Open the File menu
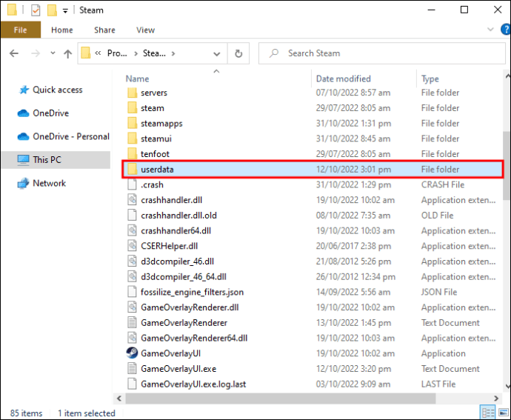 (21, 30)
